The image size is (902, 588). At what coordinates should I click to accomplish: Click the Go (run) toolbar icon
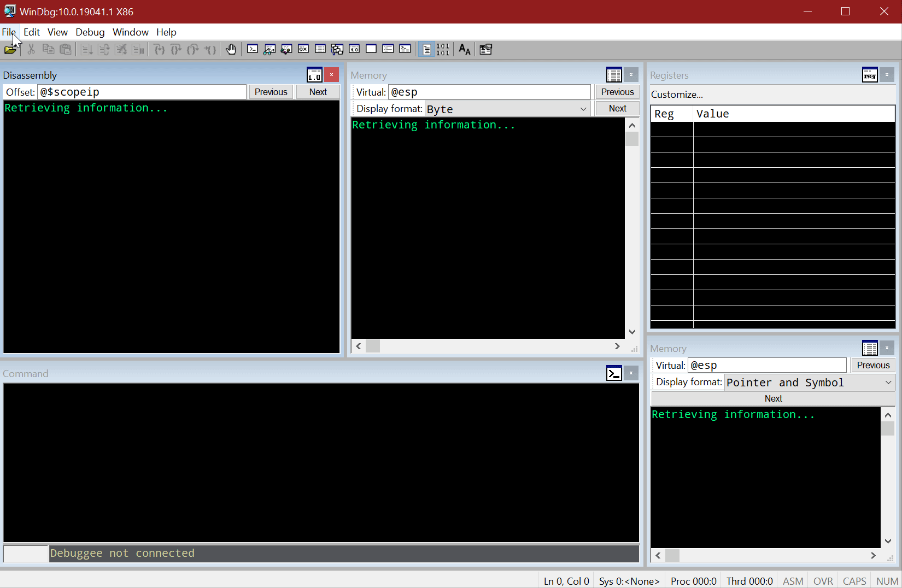pyautogui.click(x=86, y=49)
